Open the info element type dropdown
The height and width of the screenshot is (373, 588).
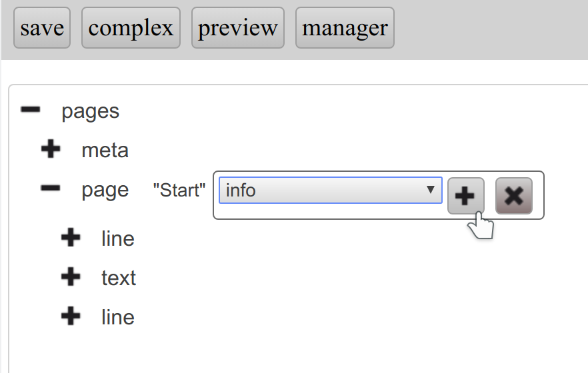point(331,190)
